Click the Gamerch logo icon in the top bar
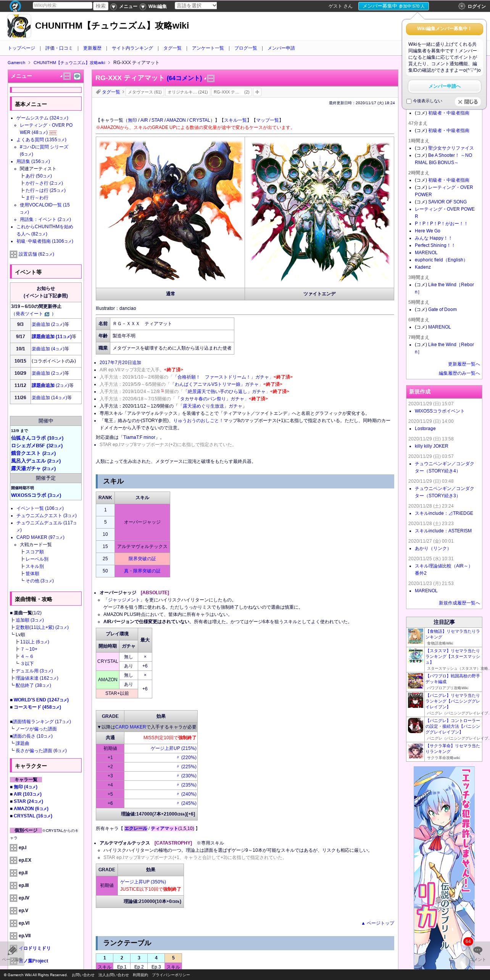The image size is (490, 980). tap(15, 6)
